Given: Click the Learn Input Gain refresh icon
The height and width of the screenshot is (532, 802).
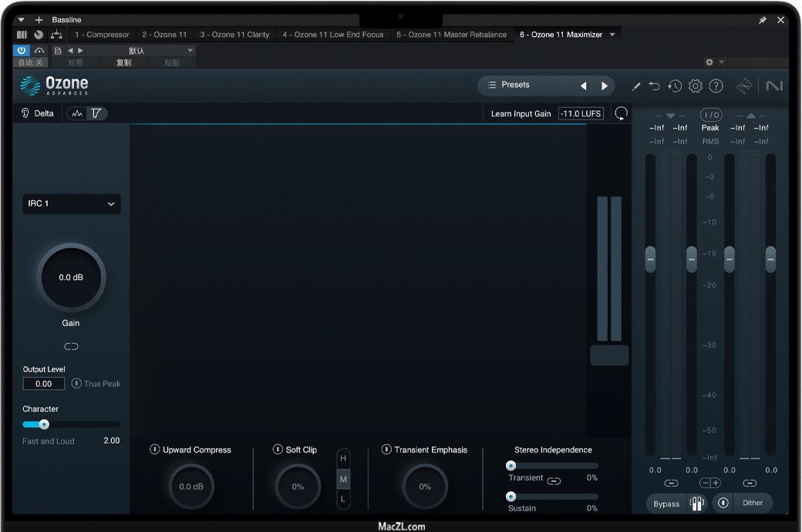Looking at the screenshot, I should pos(621,113).
